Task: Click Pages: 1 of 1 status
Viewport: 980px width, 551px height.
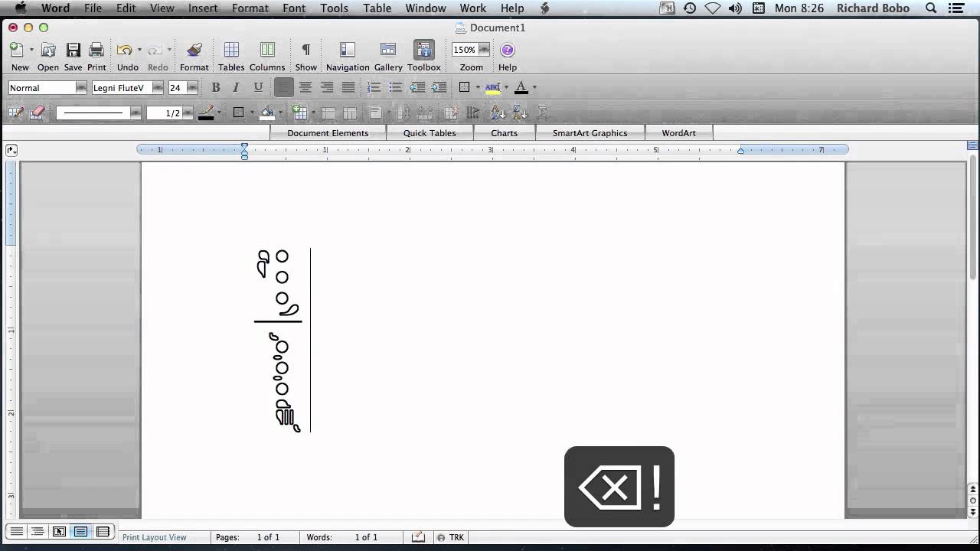Action: click(x=247, y=537)
